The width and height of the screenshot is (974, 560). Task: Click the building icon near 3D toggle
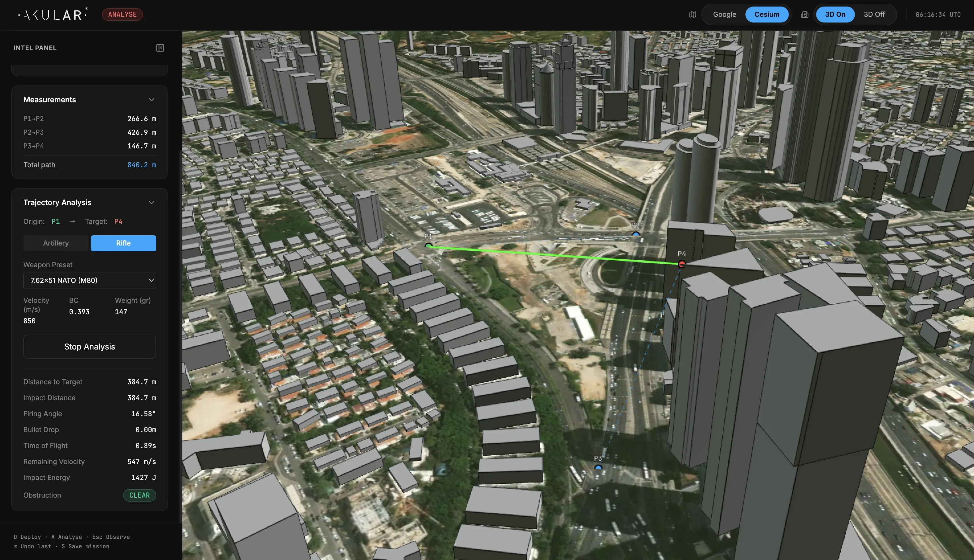click(805, 15)
